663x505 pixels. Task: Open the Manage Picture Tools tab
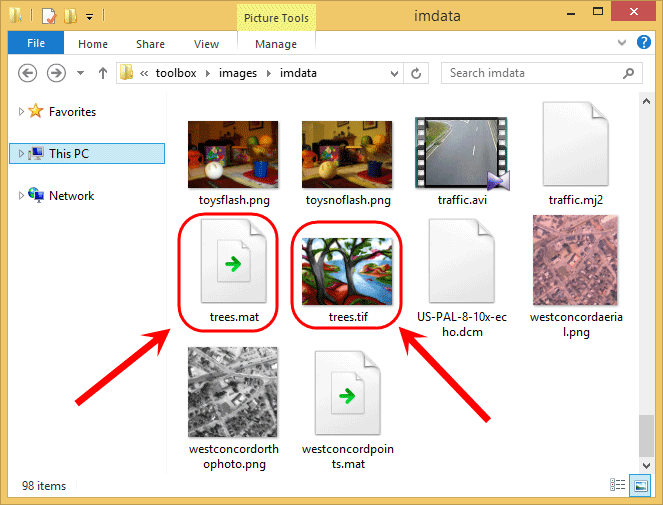coord(276,44)
